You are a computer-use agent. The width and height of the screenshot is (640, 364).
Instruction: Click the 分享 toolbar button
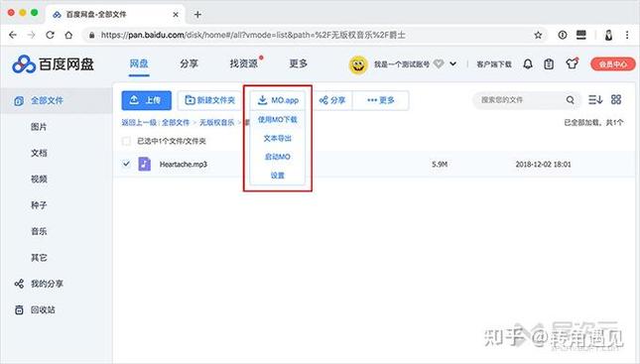[x=332, y=100]
